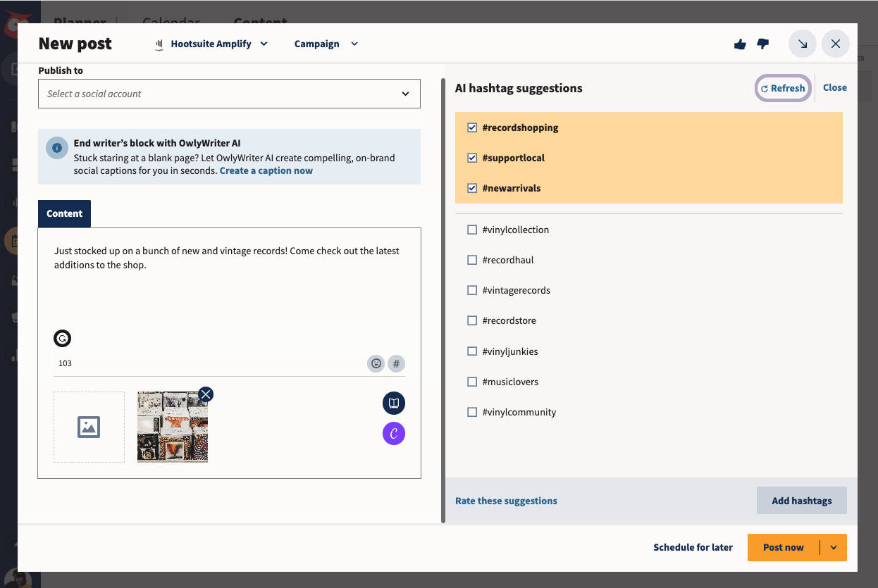
Task: Enable the #musiclovers hashtag
Action: pyautogui.click(x=472, y=382)
